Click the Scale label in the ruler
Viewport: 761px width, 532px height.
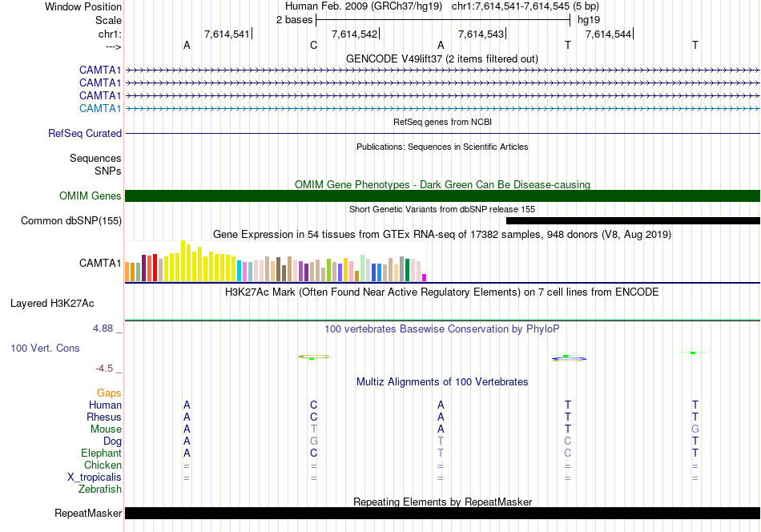(108, 20)
